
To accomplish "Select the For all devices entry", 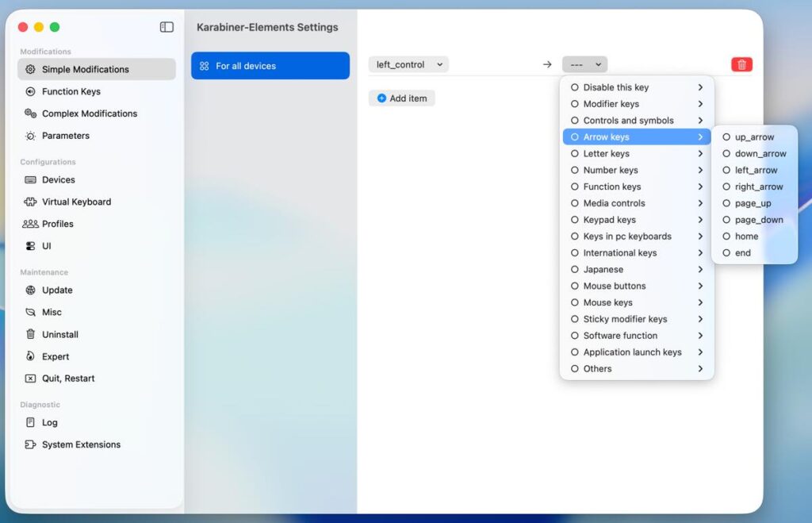I will (x=270, y=66).
